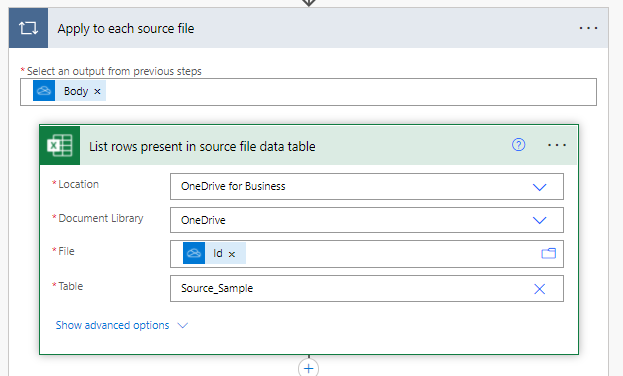Expand the Document Library dropdown
This screenshot has width=623, height=376.
click(539, 220)
